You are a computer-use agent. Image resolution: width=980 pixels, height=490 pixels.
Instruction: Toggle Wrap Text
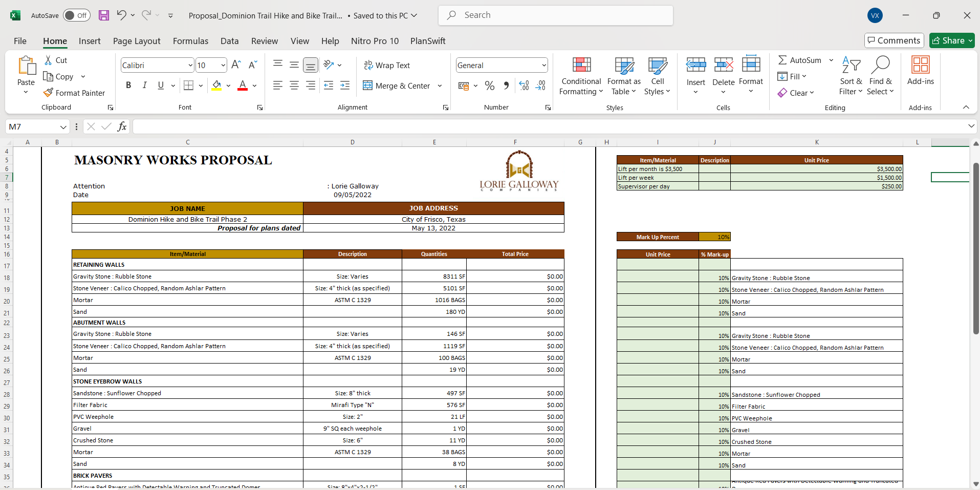[x=387, y=65]
